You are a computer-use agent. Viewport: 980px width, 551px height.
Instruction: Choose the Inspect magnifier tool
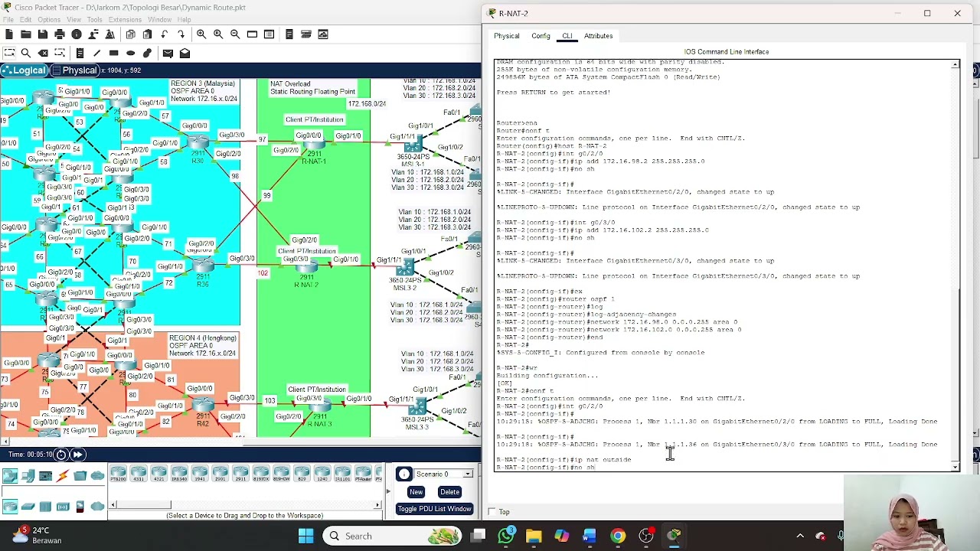pyautogui.click(x=25, y=53)
